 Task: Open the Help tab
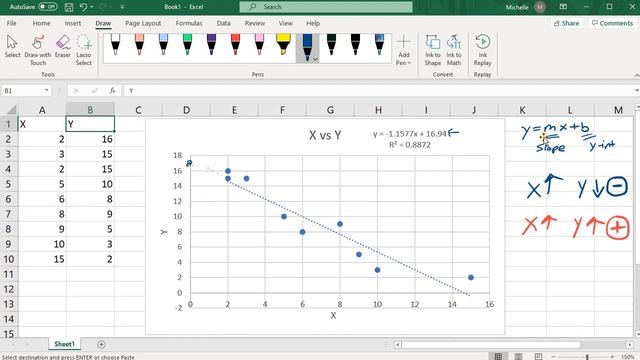point(313,23)
